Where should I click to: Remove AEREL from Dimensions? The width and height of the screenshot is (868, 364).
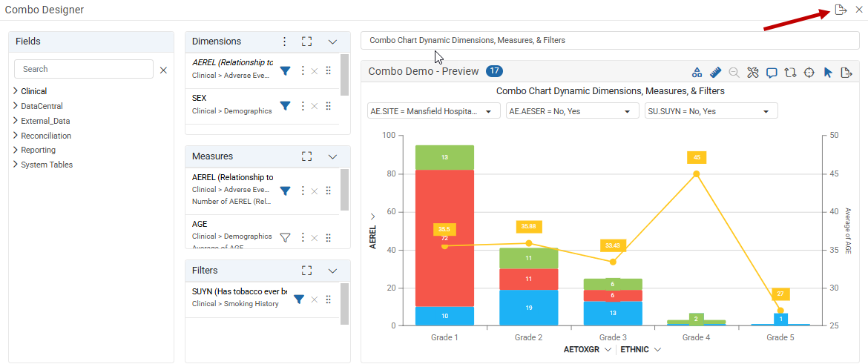click(315, 71)
